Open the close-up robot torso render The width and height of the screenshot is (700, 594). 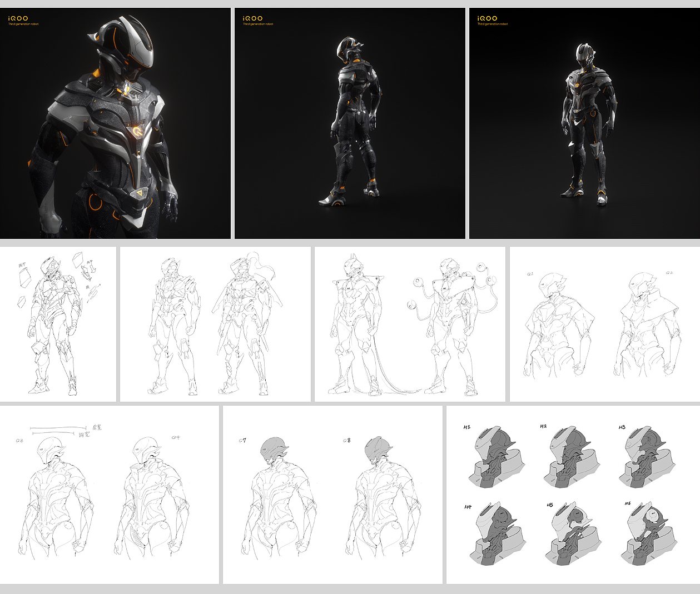[115, 123]
